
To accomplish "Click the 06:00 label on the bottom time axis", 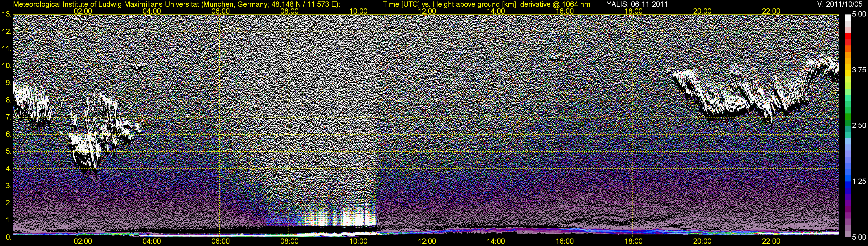I will (221, 241).
